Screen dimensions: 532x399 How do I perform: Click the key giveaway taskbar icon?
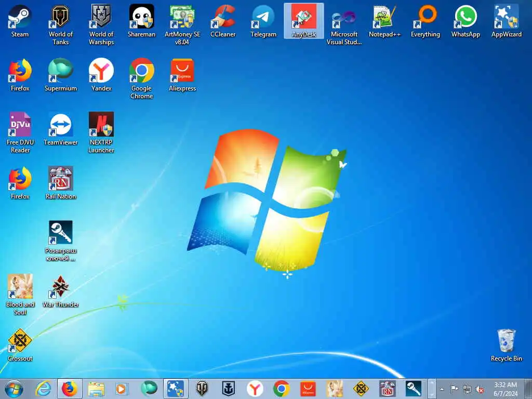point(414,389)
